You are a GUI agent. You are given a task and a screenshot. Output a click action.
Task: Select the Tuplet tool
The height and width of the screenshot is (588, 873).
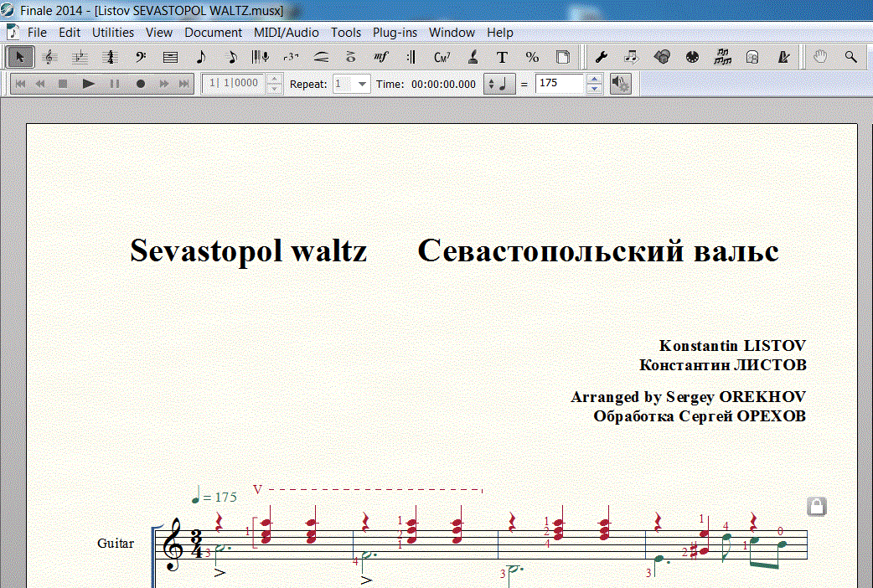tap(291, 57)
